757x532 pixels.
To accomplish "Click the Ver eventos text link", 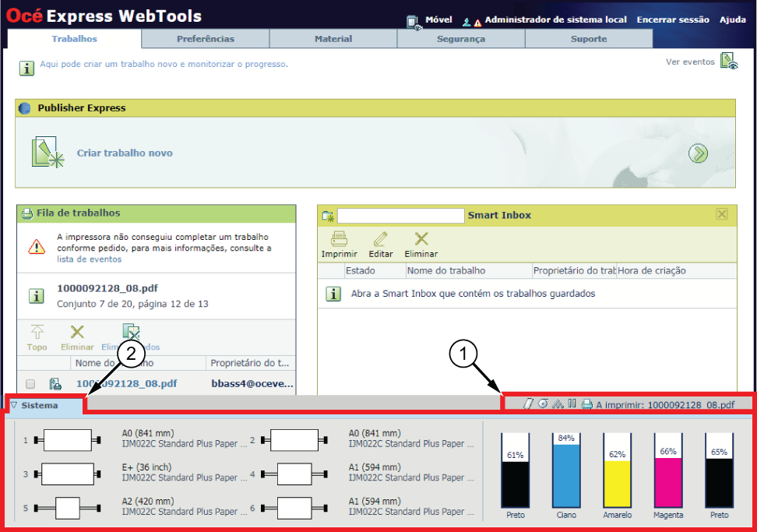I will [690, 62].
